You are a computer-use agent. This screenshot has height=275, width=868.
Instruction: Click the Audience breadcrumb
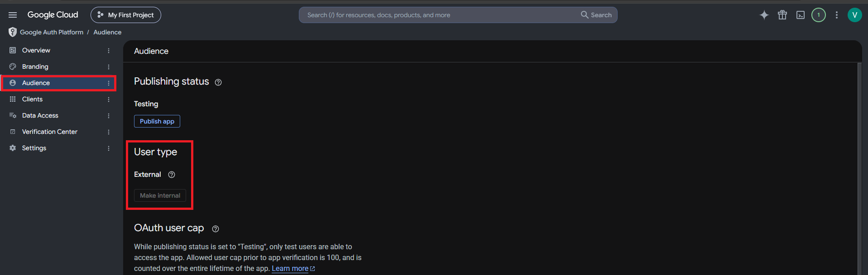pyautogui.click(x=107, y=32)
